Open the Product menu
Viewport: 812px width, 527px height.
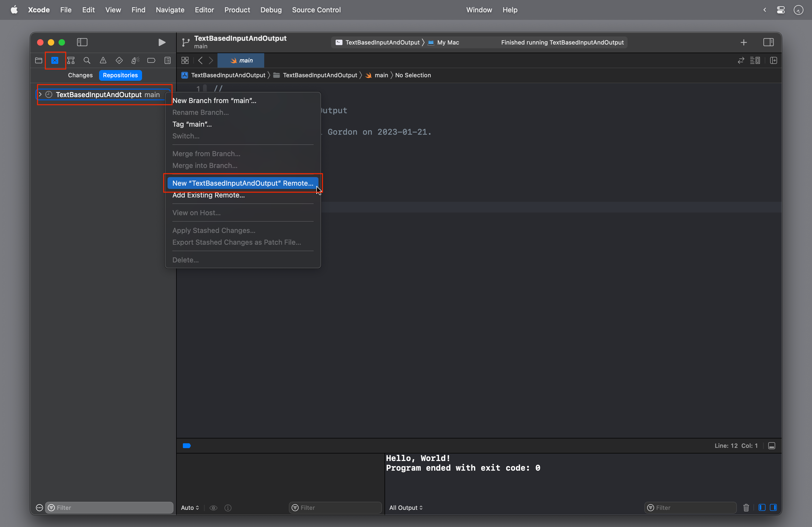point(237,10)
